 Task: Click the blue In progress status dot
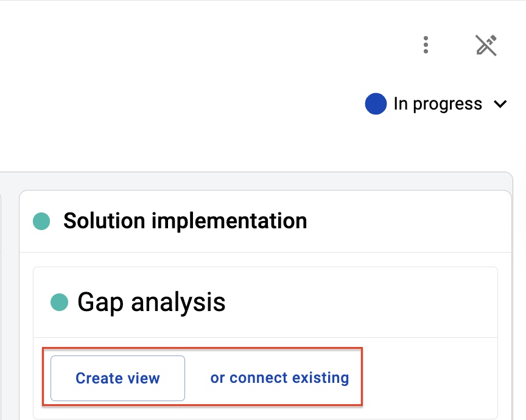point(376,103)
